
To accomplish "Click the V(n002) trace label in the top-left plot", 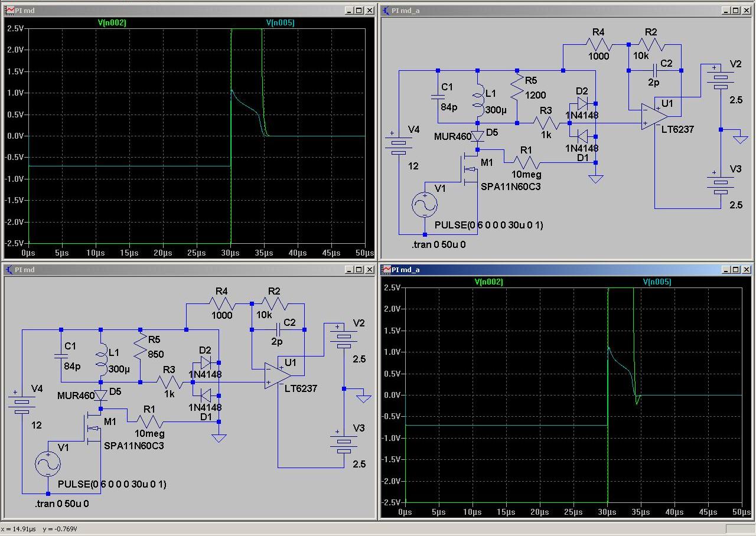I will tap(112, 23).
